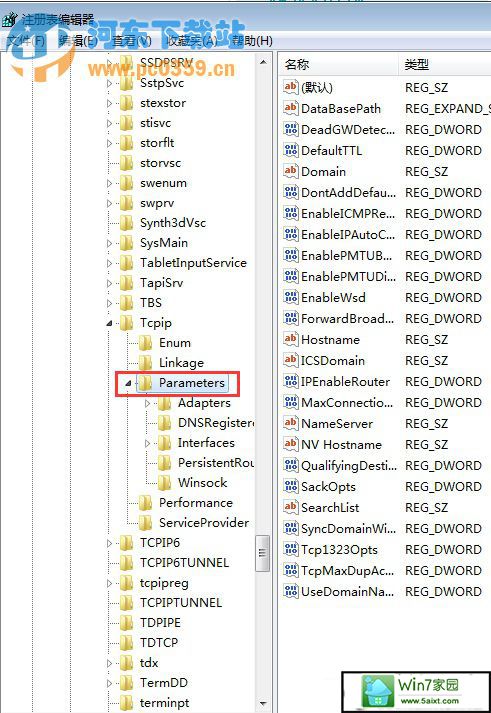
Task: Select the EnableWsd value entry
Action: click(x=333, y=297)
